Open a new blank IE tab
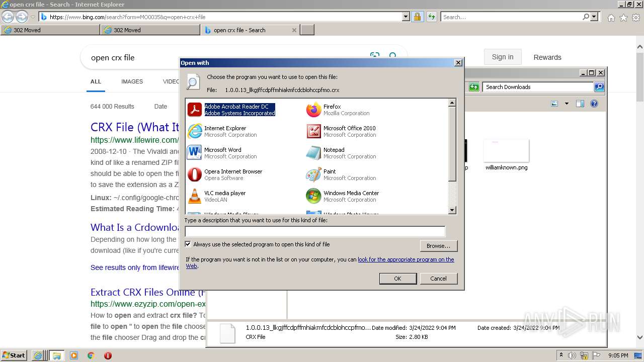Screen dimensions: 644x362 click(x=307, y=30)
